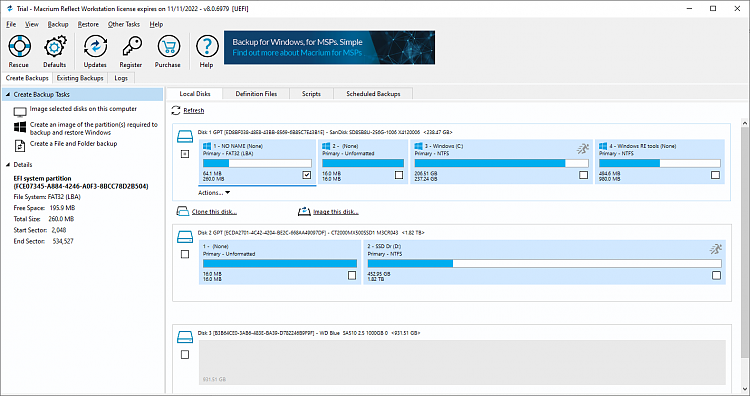The height and width of the screenshot is (396, 750).
Task: Toggle the Disk 1 whole-disk checkbox
Action: (x=185, y=154)
